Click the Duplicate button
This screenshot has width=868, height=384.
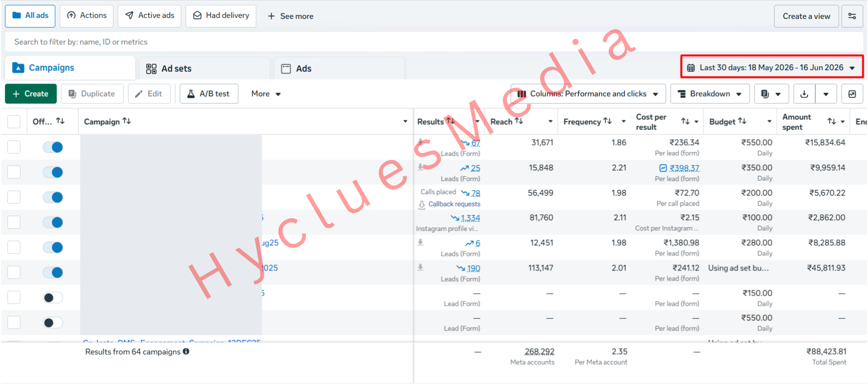coord(92,94)
